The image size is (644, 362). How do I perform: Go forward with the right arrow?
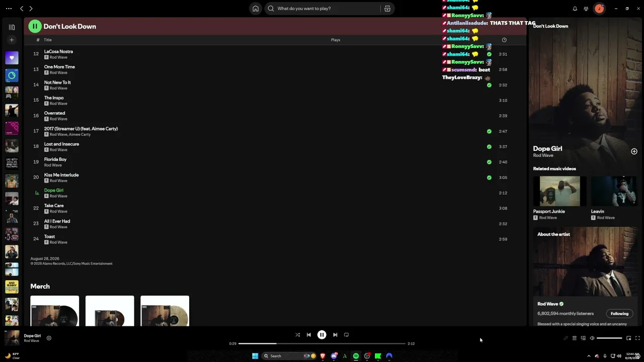tap(31, 9)
